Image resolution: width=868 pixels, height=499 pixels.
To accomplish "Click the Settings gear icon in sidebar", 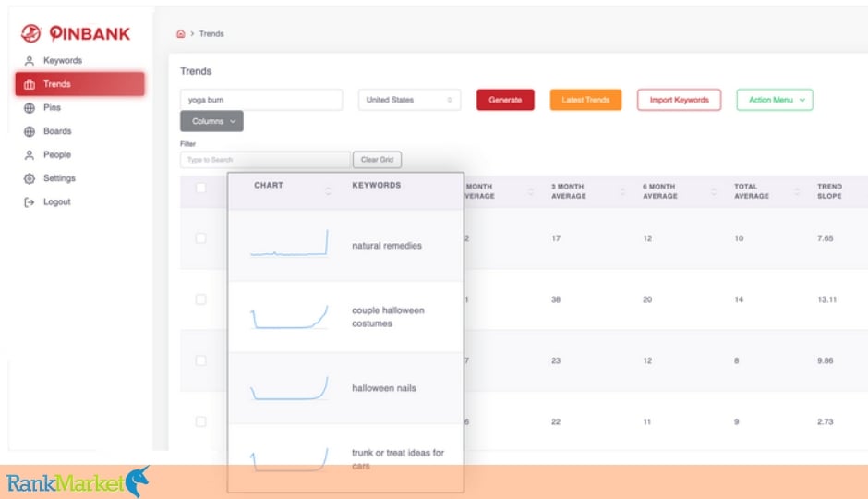I will point(30,179).
